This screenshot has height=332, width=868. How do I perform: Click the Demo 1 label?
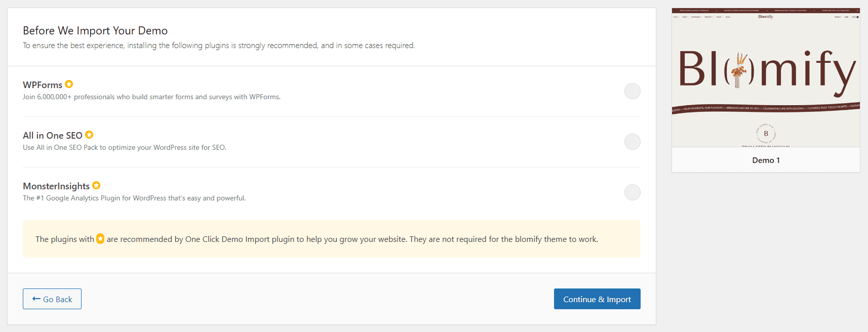click(766, 160)
